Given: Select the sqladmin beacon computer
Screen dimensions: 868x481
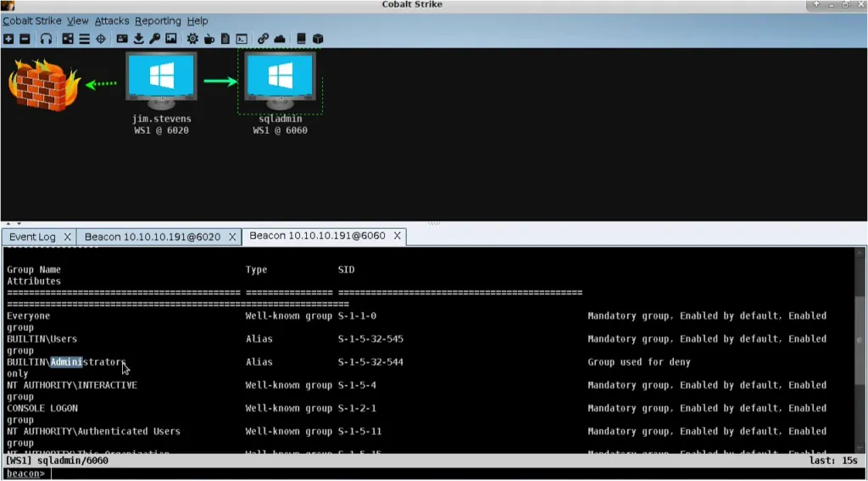Looking at the screenshot, I should coord(280,81).
